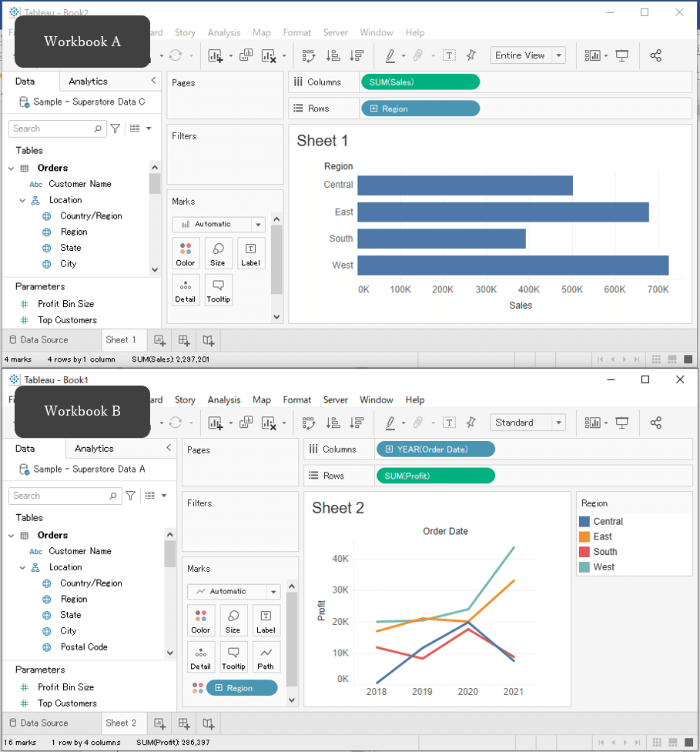Image resolution: width=700 pixels, height=755 pixels.
Task: Click Duplicate sheet icon in Workbook A toolbar
Action: [x=246, y=55]
